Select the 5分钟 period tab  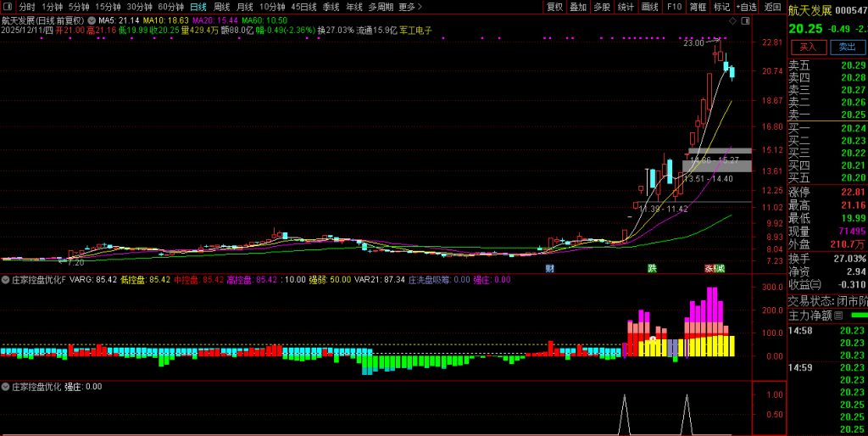[x=79, y=7]
